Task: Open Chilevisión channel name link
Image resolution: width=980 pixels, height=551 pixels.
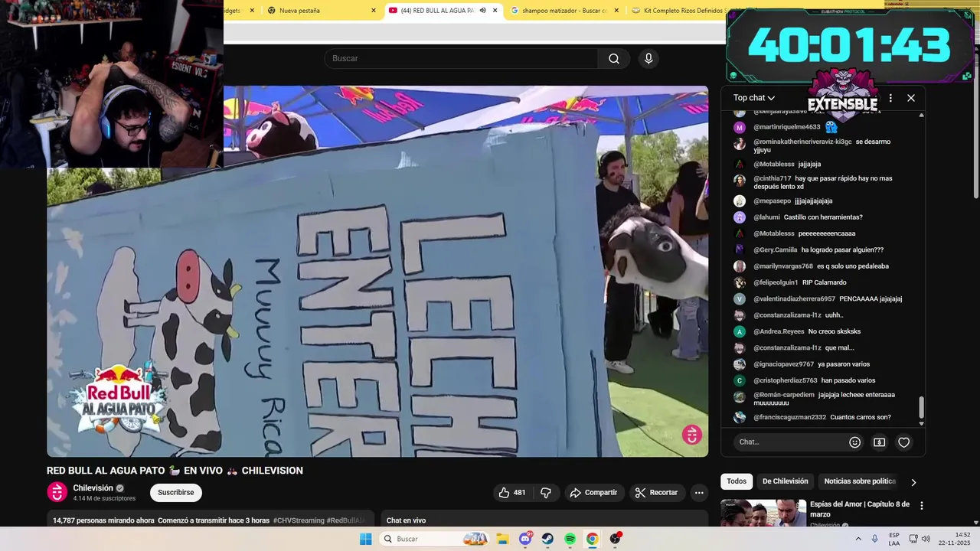Action: (93, 488)
